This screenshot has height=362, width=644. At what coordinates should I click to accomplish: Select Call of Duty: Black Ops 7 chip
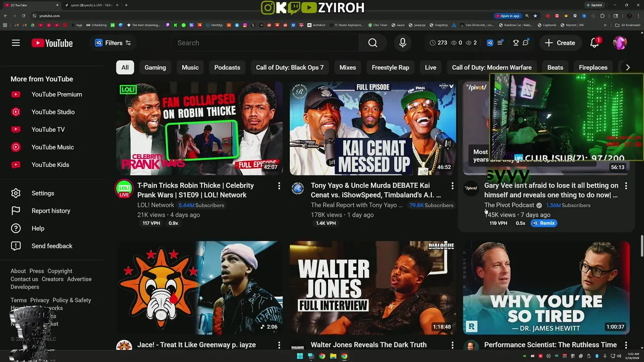click(x=290, y=67)
